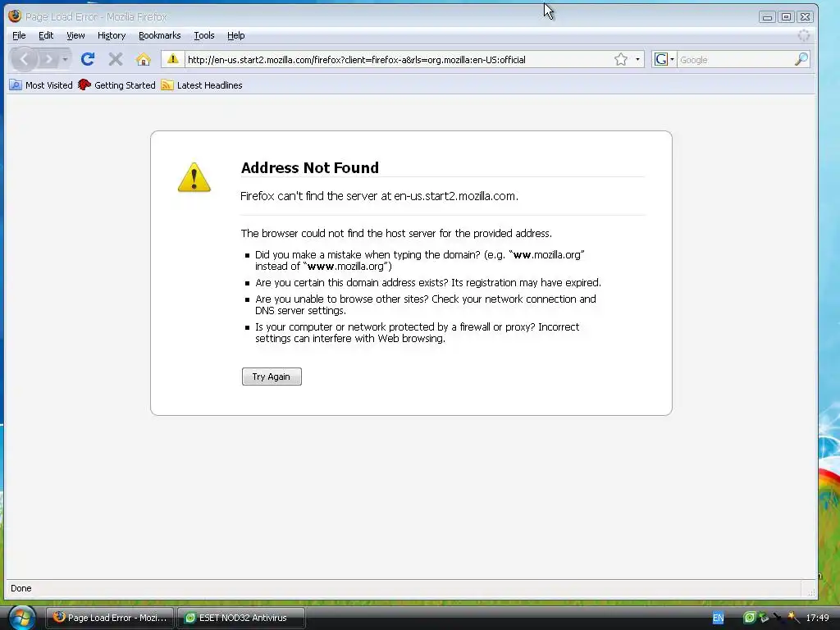Image resolution: width=840 pixels, height=630 pixels.
Task: Click the 17:49 system clock
Action: point(818,618)
